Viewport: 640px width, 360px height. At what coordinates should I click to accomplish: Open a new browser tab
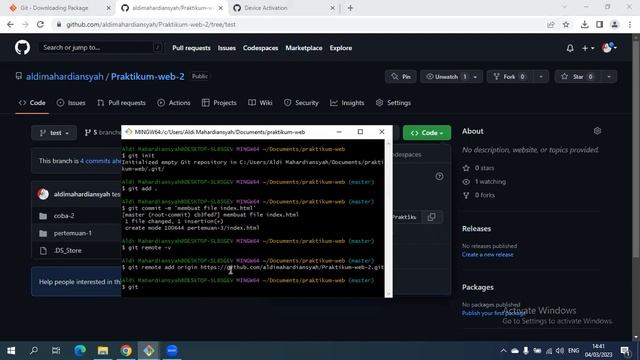coord(351,8)
